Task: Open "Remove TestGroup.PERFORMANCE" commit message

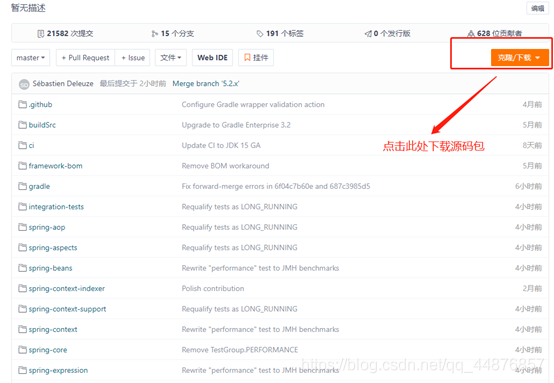Action: (240, 350)
